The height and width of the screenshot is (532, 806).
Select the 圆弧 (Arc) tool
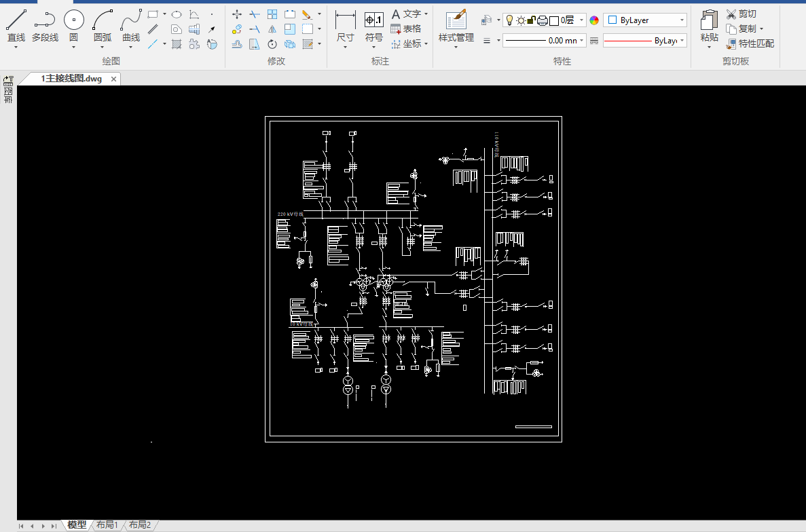coord(103,24)
